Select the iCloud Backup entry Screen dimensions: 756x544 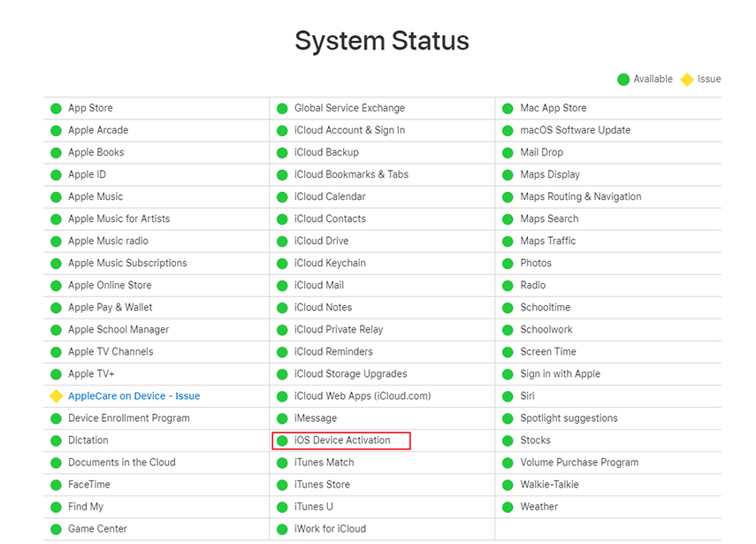pyautogui.click(x=326, y=152)
